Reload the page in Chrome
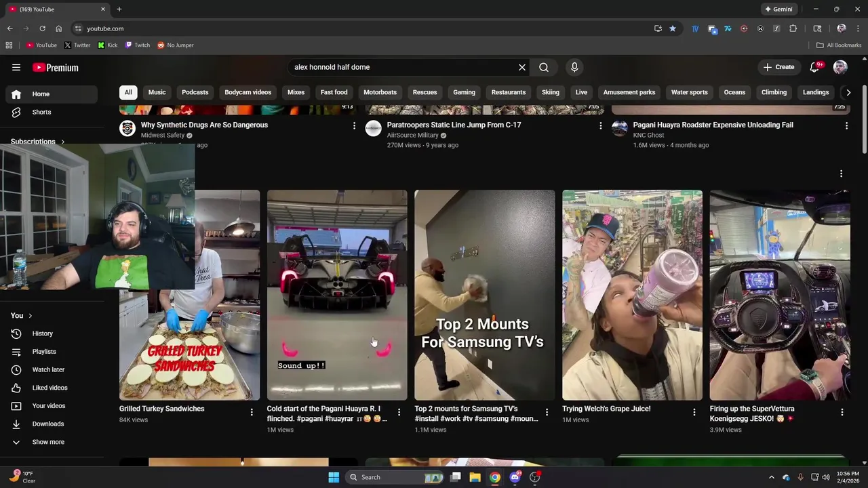The width and height of the screenshot is (868, 488). click(42, 28)
